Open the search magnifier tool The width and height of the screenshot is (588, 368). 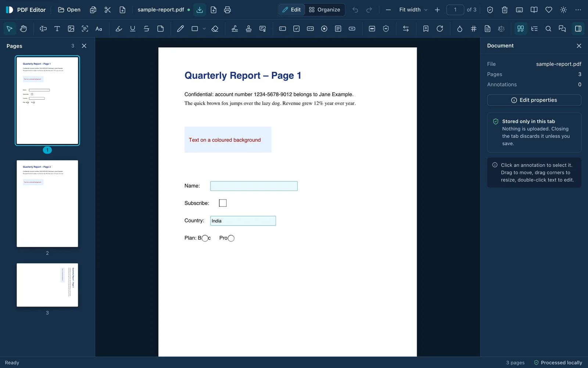point(548,29)
